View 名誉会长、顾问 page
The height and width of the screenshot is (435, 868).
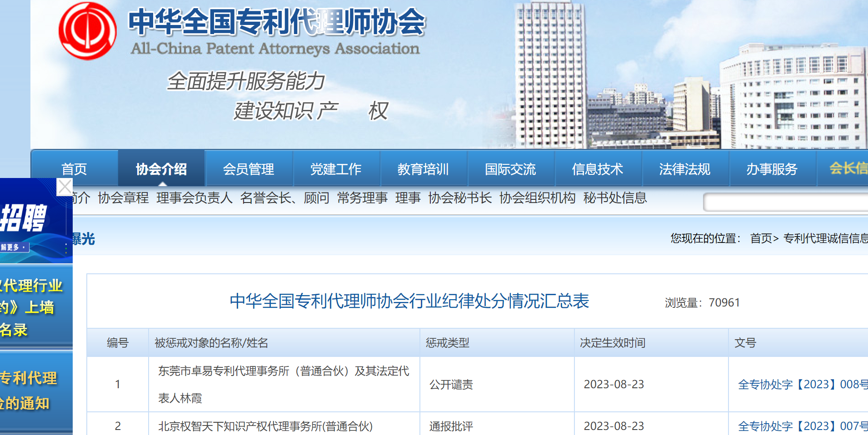tap(284, 198)
